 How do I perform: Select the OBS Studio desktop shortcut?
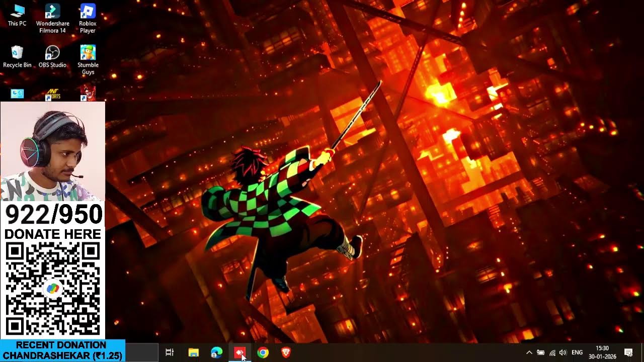click(52, 57)
